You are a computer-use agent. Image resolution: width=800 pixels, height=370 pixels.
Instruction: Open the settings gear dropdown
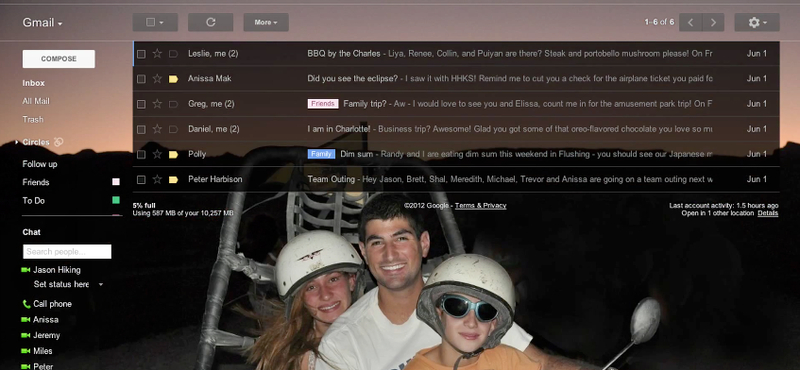click(x=757, y=22)
